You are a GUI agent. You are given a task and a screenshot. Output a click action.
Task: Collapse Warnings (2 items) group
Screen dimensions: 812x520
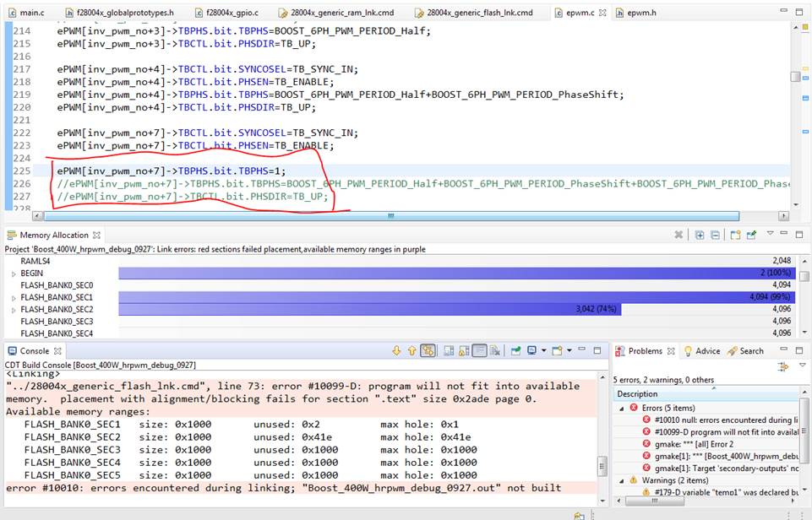(622, 480)
